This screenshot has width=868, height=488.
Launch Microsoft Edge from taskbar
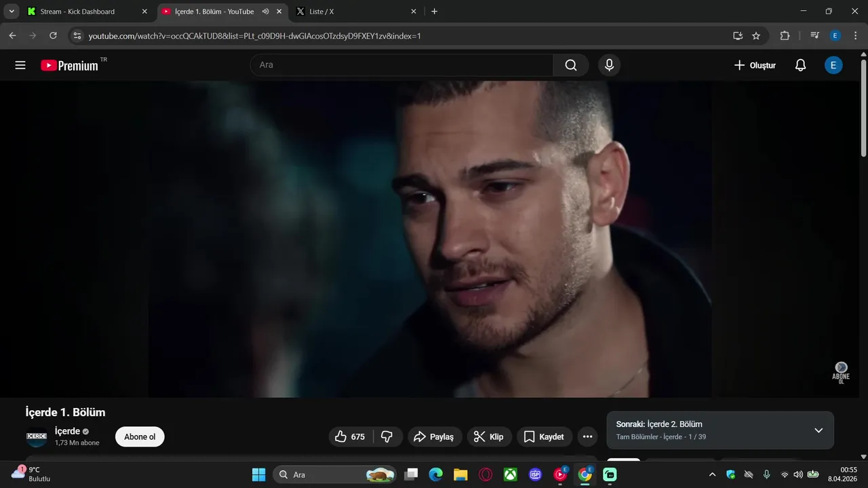(435, 474)
